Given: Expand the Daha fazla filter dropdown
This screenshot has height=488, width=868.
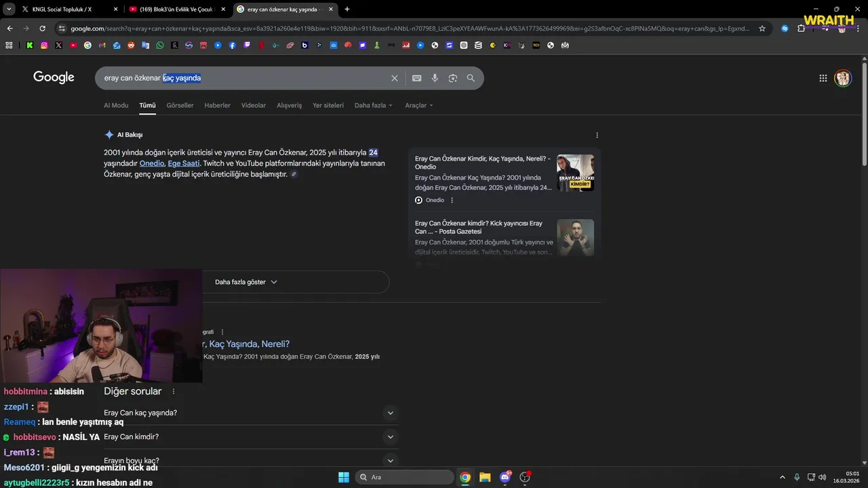Looking at the screenshot, I should coord(374,105).
